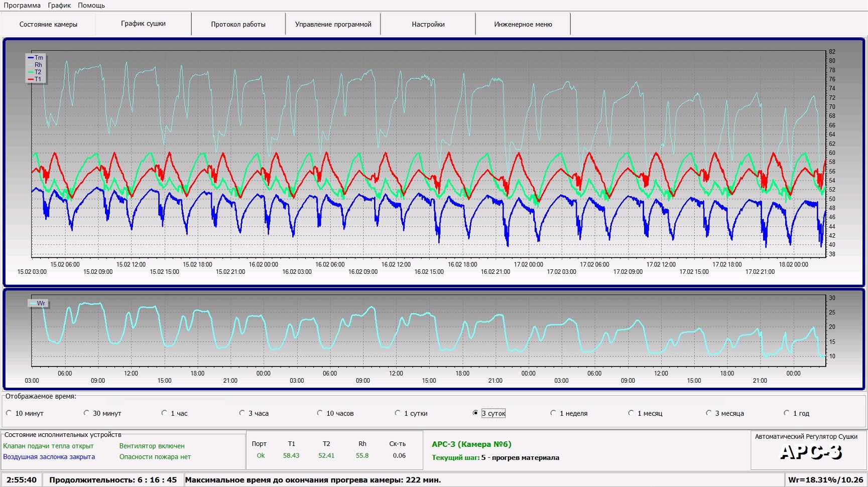Open the График menu
Image resolution: width=868 pixels, height=487 pixels.
pyautogui.click(x=59, y=6)
